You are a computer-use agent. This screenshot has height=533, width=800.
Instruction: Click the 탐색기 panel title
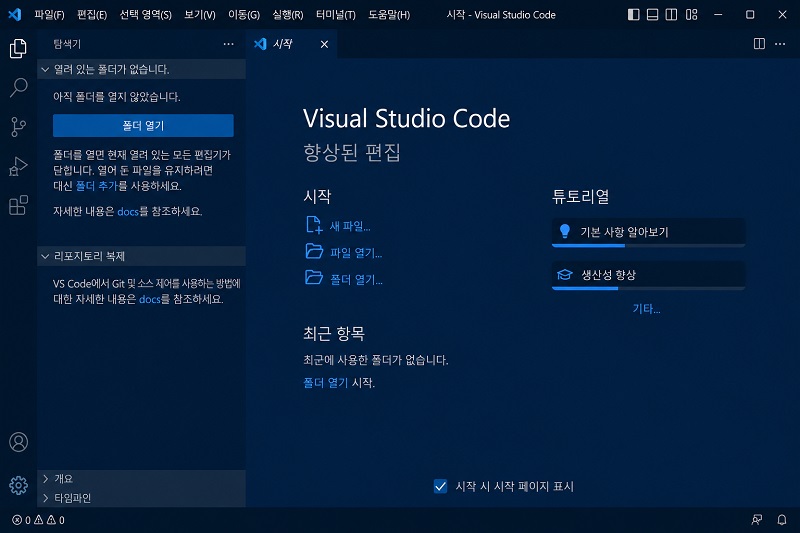click(67, 44)
